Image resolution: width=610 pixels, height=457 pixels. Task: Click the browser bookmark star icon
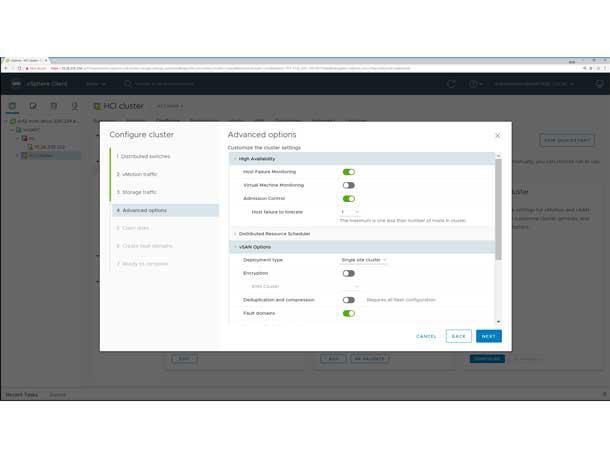(x=591, y=68)
